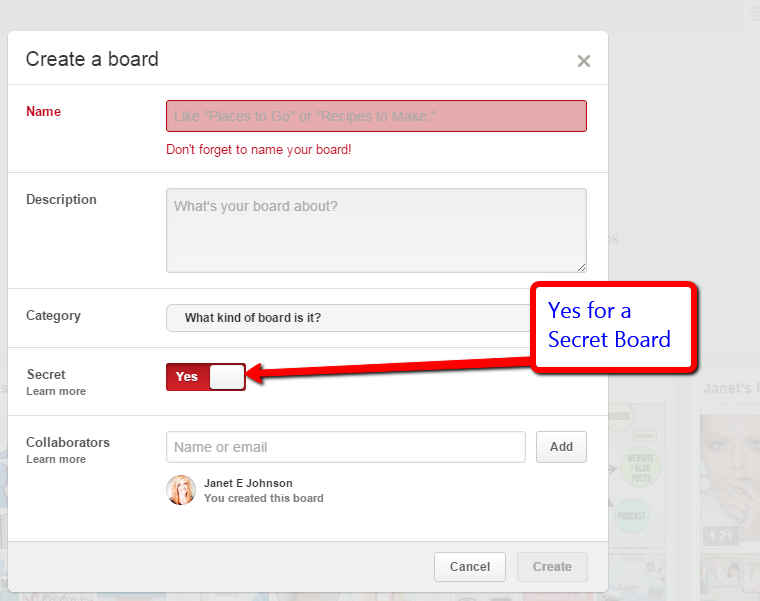Click the board Name input field
760x601 pixels.
click(376, 116)
